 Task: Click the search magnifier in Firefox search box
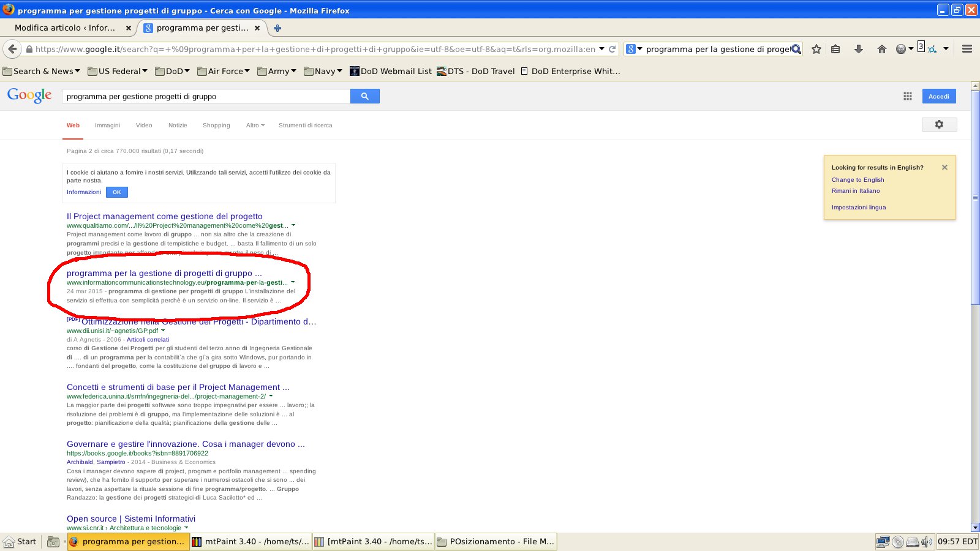pyautogui.click(x=796, y=49)
